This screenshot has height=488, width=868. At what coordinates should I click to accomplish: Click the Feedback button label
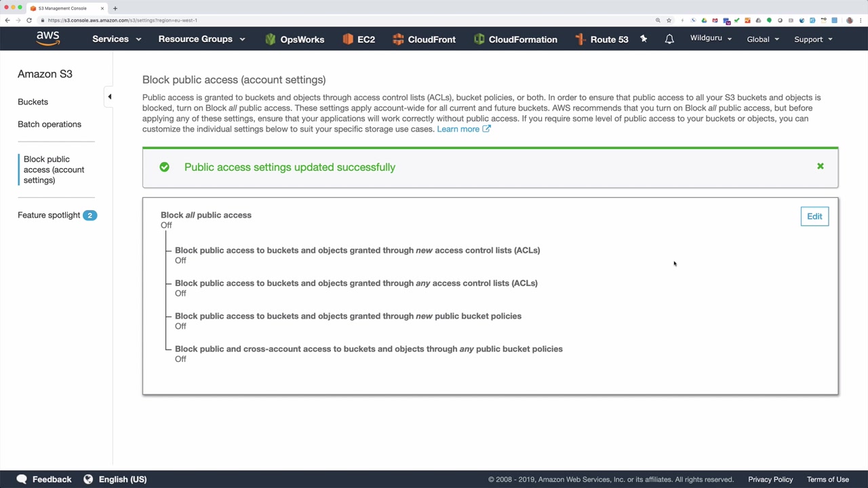(x=52, y=479)
